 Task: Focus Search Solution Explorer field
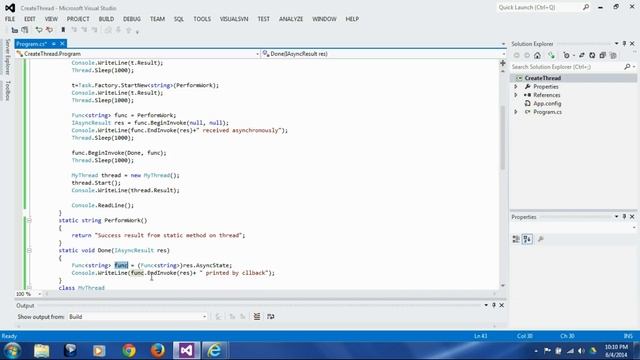567,67
